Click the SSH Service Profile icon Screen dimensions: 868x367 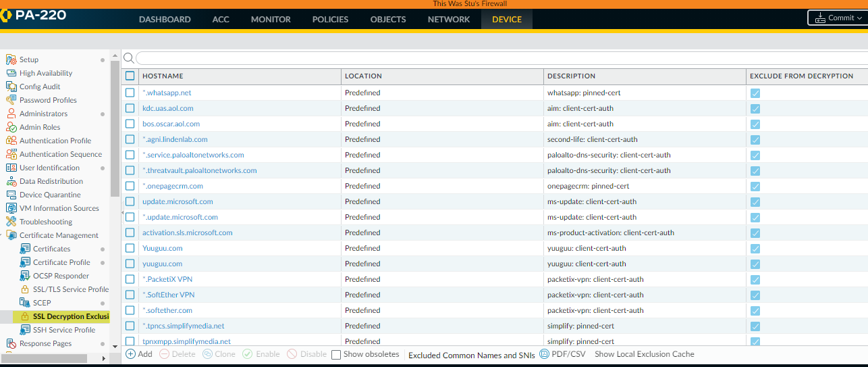[x=25, y=330]
